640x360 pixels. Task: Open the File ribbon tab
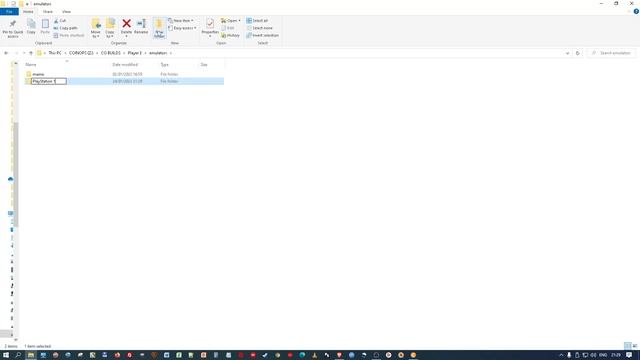[x=9, y=11]
